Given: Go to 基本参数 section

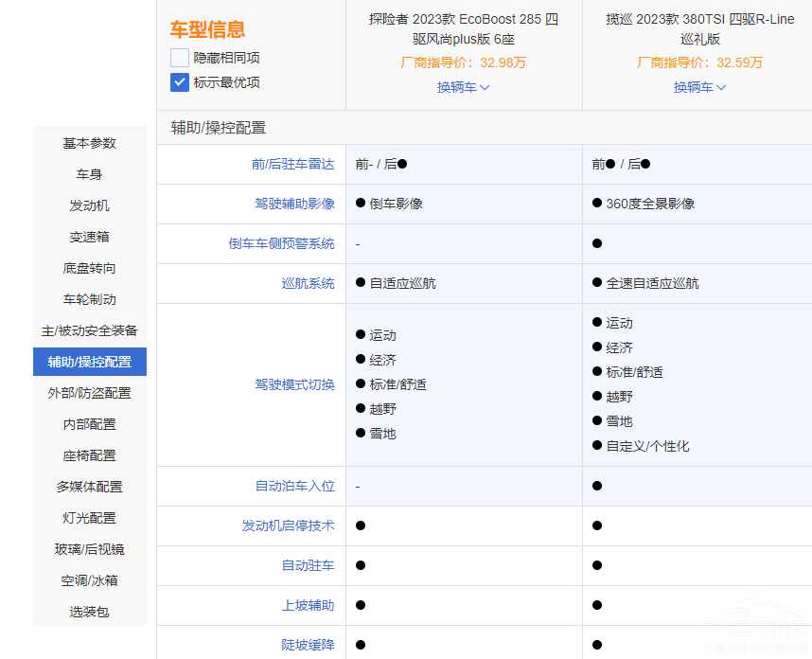Looking at the screenshot, I should point(90,143).
